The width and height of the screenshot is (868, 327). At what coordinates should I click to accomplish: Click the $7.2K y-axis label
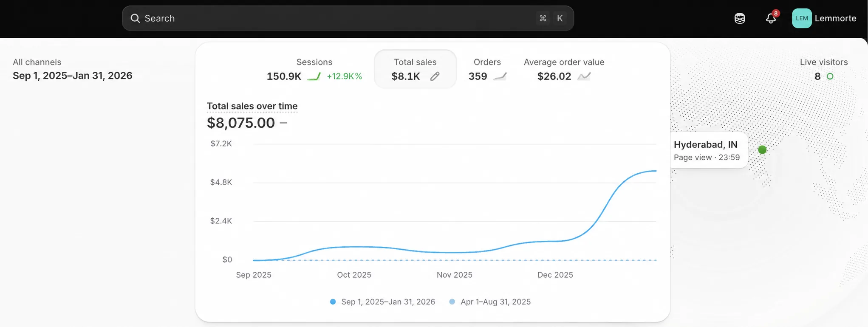pos(221,144)
